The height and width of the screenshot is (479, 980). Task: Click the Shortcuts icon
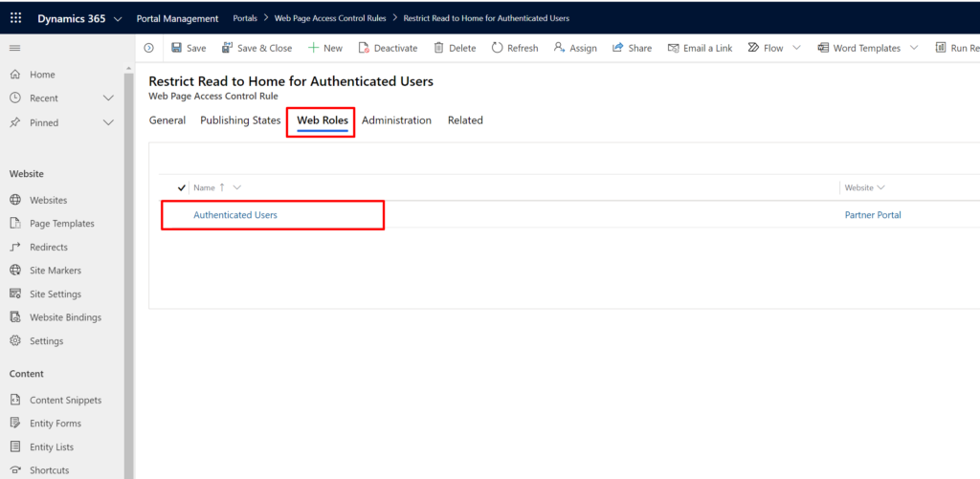tap(15, 470)
